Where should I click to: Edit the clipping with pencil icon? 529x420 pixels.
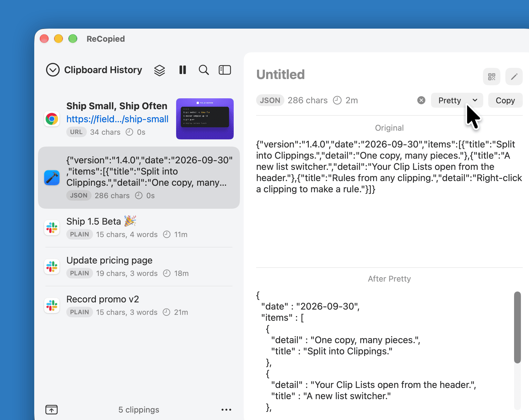pyautogui.click(x=514, y=77)
